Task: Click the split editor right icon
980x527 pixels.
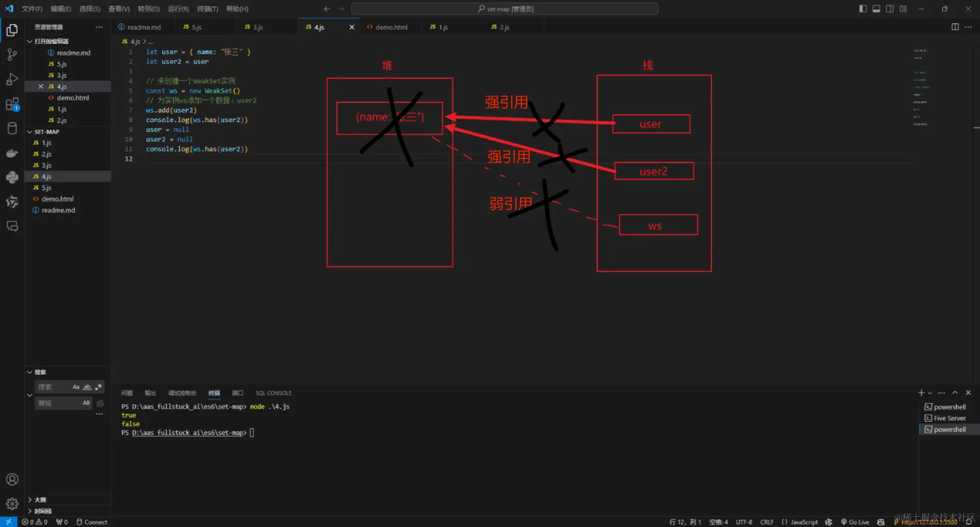Action: coord(955,27)
